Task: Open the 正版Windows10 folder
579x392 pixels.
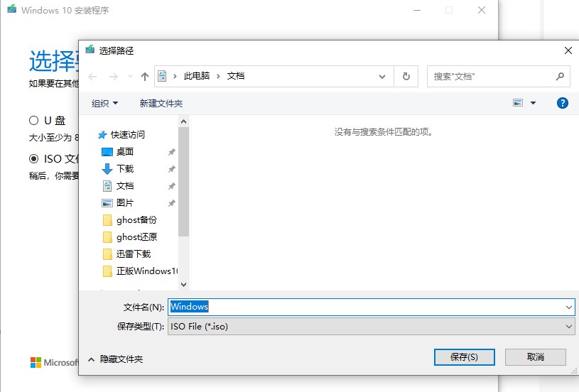Action: click(x=147, y=271)
